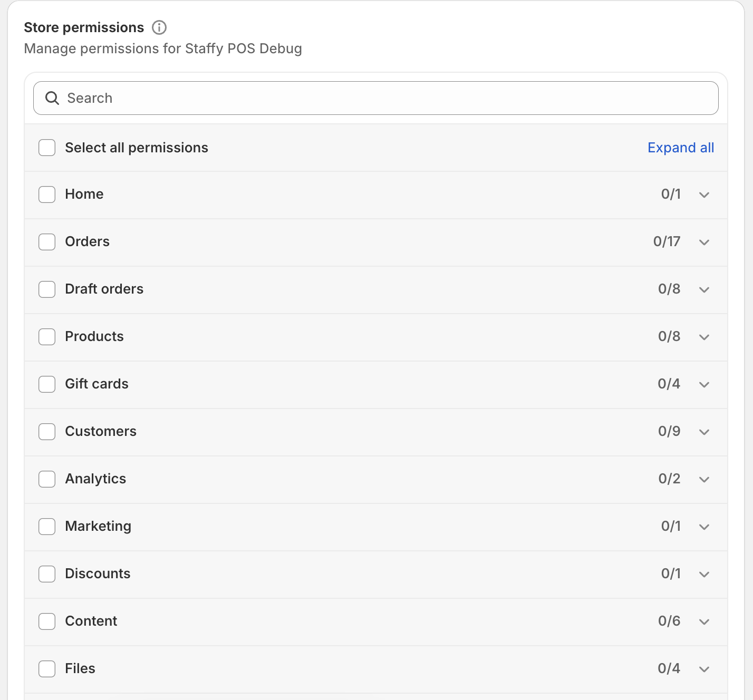This screenshot has height=700, width=753.
Task: Expand the Products row chevron
Action: tap(704, 337)
